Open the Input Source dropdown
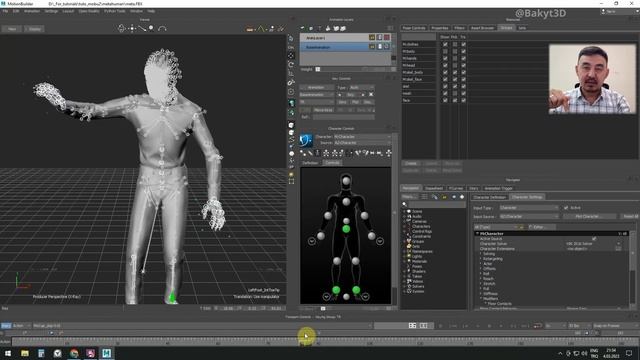 [x=529, y=216]
